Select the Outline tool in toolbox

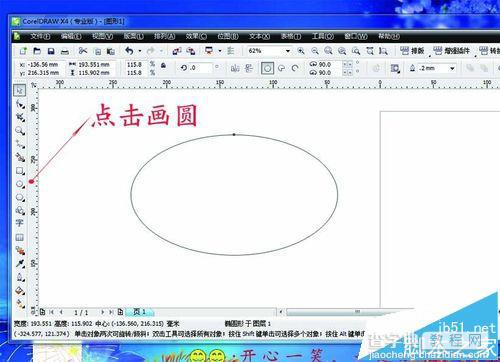(20, 277)
